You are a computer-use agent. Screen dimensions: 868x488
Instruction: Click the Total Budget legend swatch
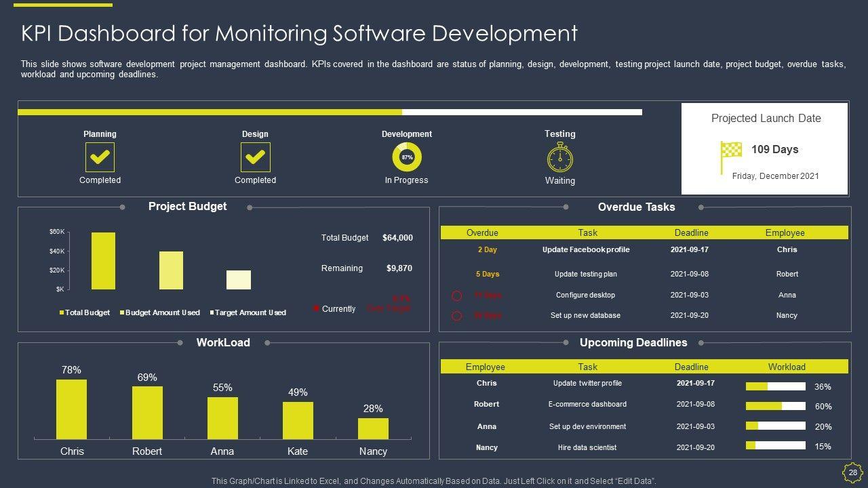coord(62,313)
